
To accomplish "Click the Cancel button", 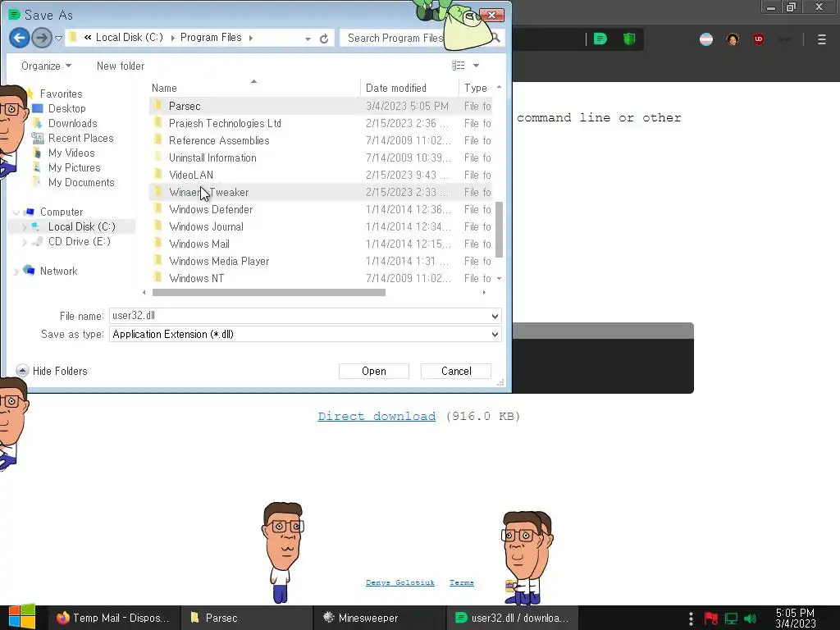I will [x=456, y=372].
